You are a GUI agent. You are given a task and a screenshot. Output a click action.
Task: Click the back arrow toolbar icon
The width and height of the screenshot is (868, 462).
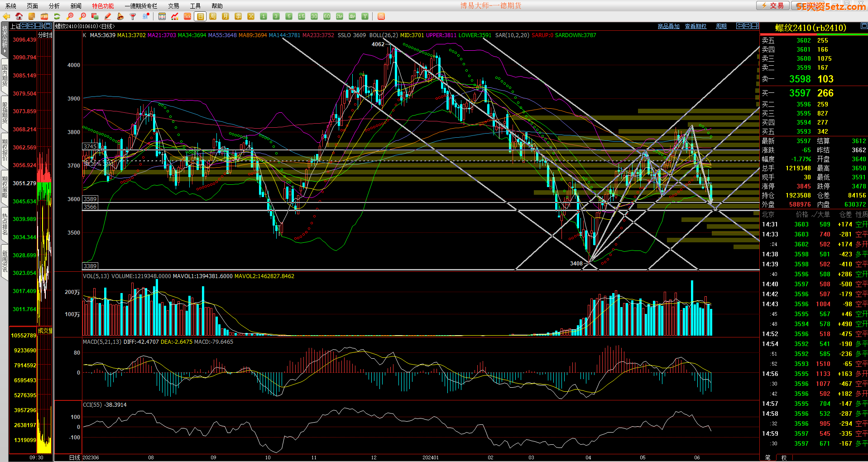click(6, 16)
